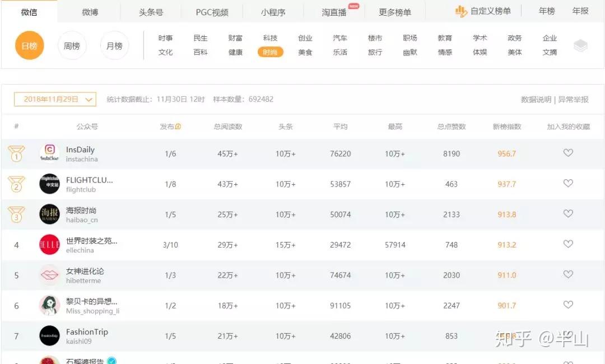Screen dimensions: 605x364
Task: Select the 周榜 weekly ranking
Action: 72,45
